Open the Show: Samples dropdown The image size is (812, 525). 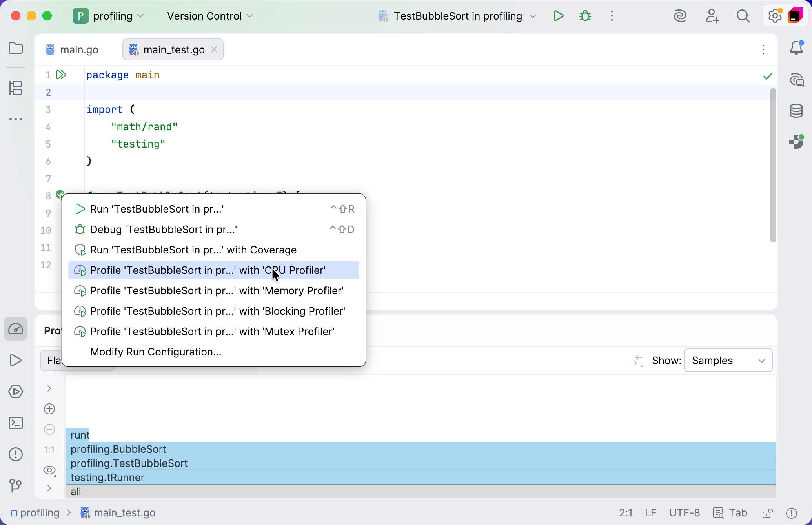click(728, 360)
